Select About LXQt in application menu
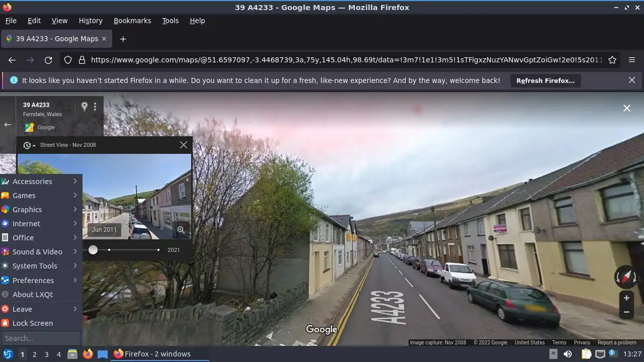 (x=41, y=295)
